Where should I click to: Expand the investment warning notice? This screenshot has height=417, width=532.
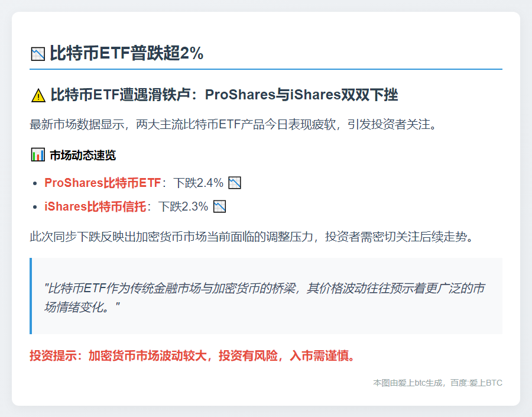[x=191, y=356]
